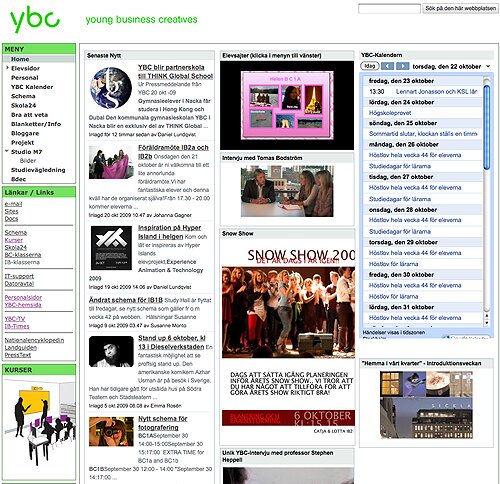Click the photographer camera thumbnail
Image resolution: width=500 pixels, height=484 pixels.
(x=111, y=431)
